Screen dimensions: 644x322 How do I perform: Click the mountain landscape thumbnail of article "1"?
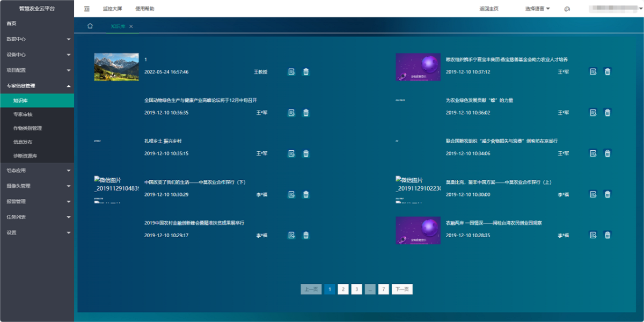click(116, 67)
